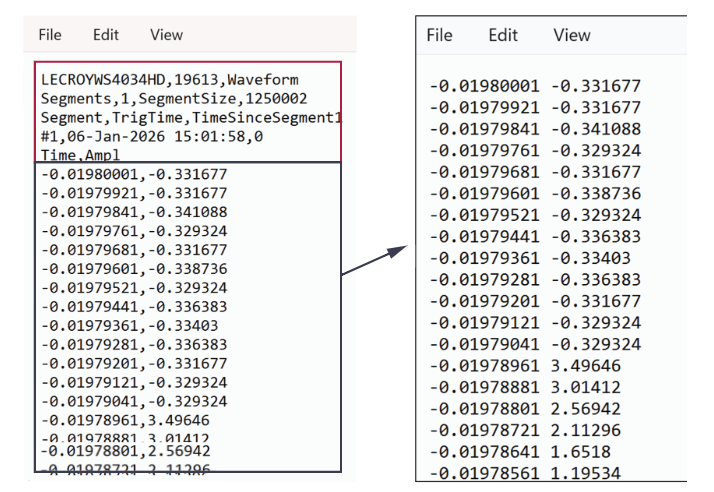Open View menu in right Notepad window
The image size is (714, 492).
tap(572, 35)
